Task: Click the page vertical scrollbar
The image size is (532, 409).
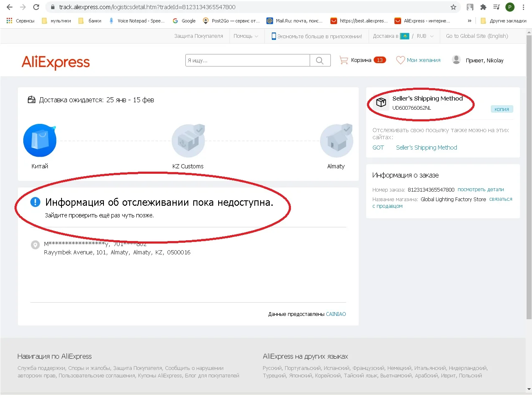Action: [x=529, y=177]
